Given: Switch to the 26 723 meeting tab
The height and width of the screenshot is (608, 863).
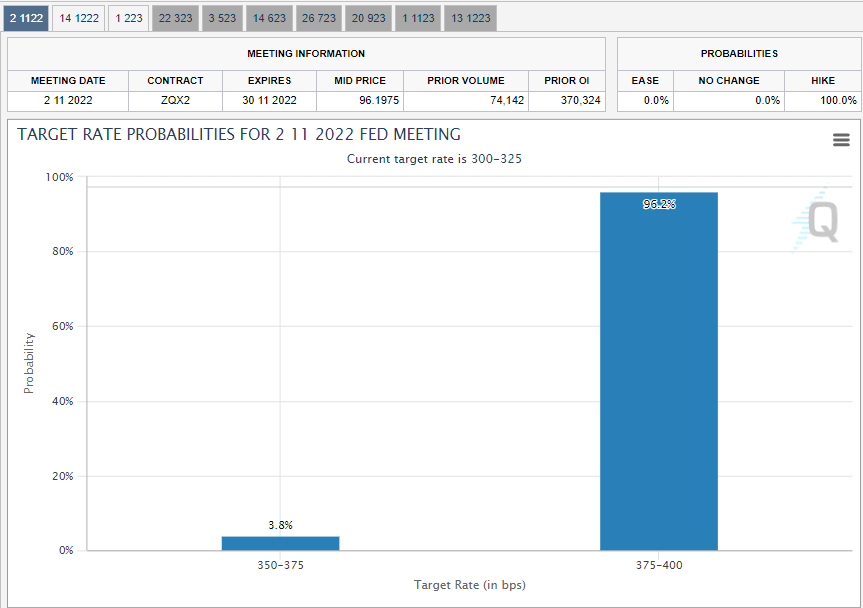Looking at the screenshot, I should point(320,18).
